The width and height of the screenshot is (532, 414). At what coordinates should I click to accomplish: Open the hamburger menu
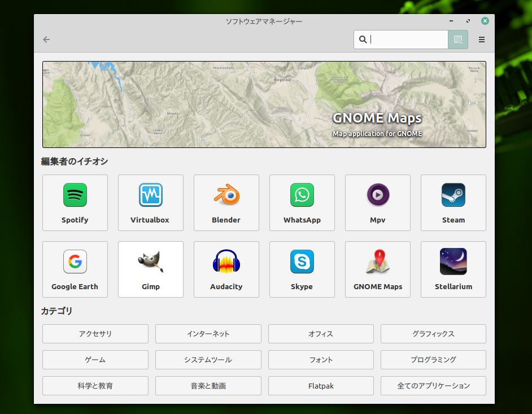[x=481, y=40]
